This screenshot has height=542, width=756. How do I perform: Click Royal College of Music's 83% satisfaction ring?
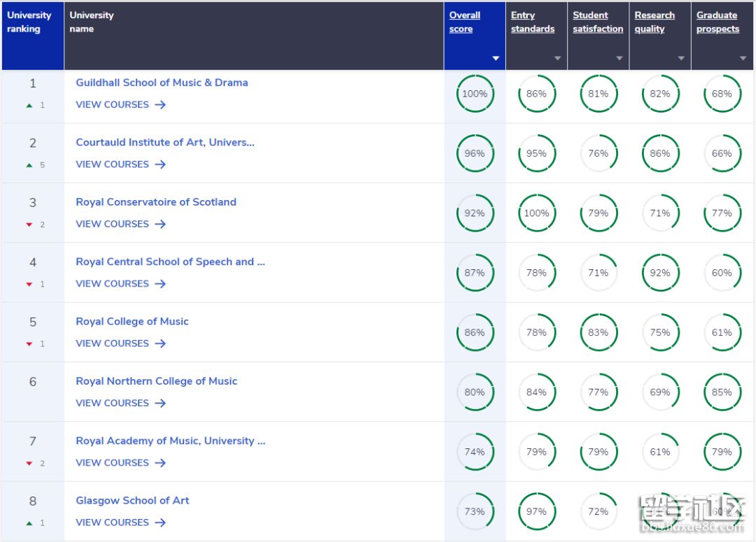(x=598, y=332)
